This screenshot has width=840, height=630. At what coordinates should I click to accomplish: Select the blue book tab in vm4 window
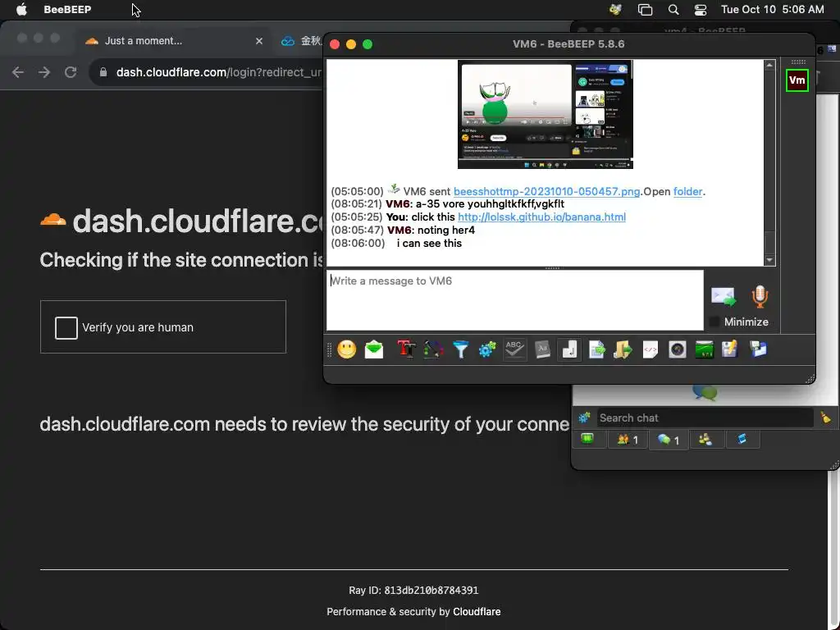(x=742, y=440)
